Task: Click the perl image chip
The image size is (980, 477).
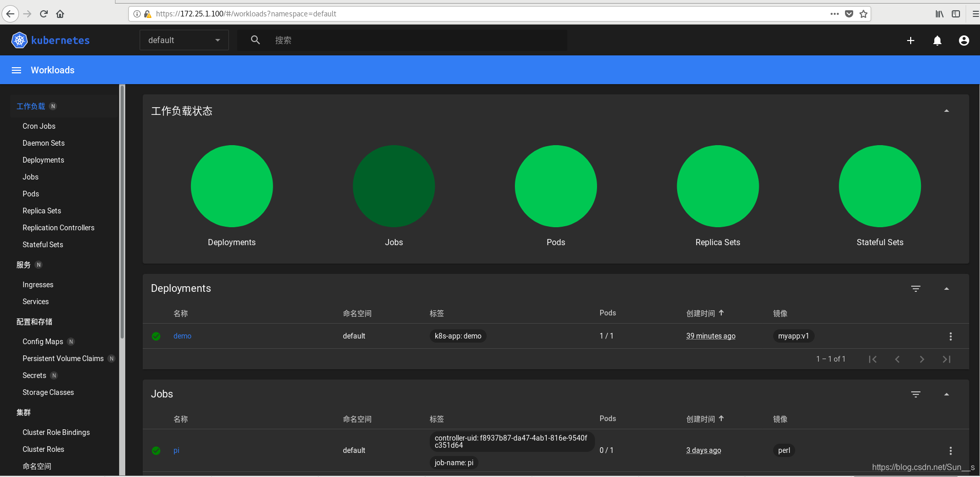Action: 784,450
